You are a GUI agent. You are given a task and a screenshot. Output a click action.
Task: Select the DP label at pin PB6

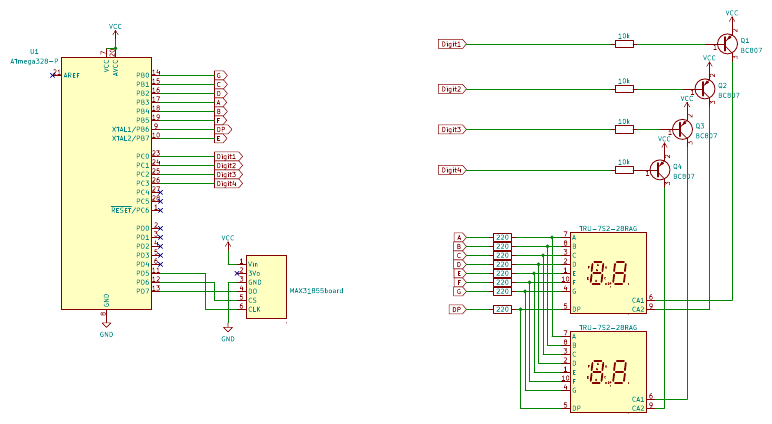coord(222,129)
